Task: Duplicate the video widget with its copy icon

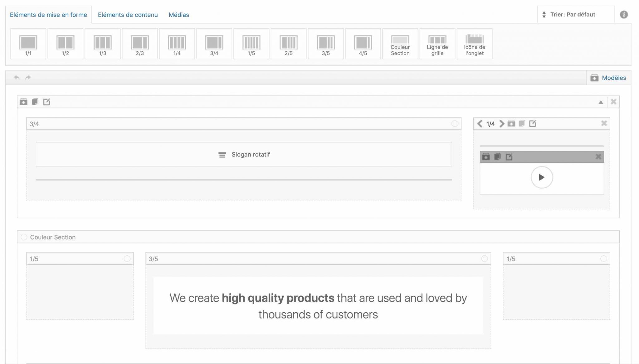Action: 498,157
